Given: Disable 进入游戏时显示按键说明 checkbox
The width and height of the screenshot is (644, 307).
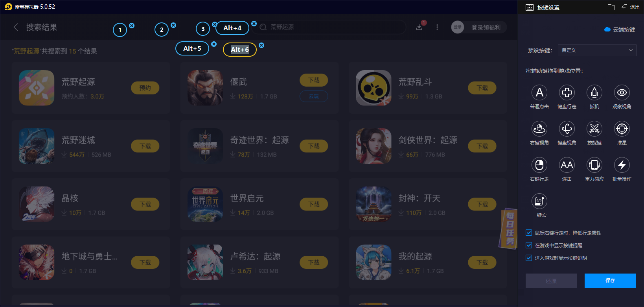Looking at the screenshot, I should [529, 258].
